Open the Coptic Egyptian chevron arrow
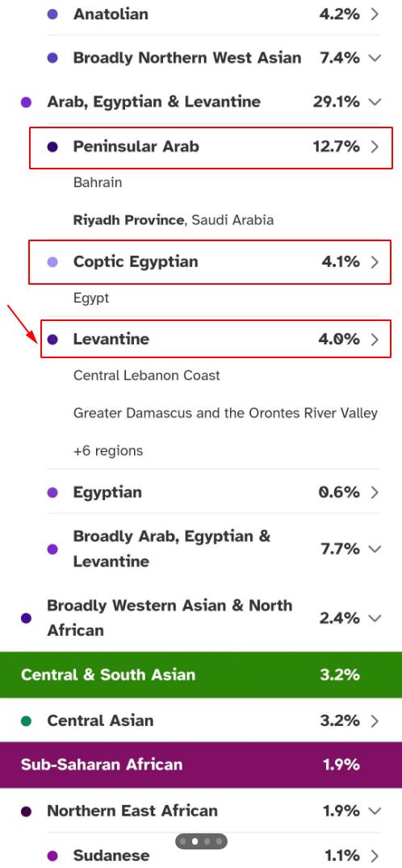 point(375,262)
